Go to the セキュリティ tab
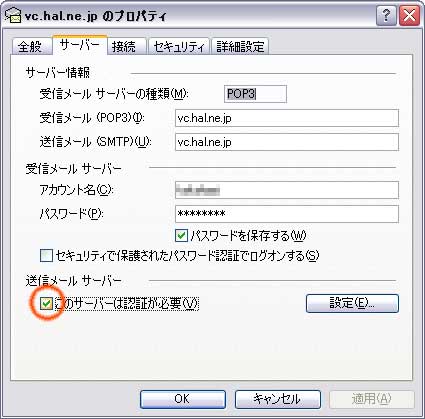The width and height of the screenshot is (425, 419). click(x=178, y=46)
